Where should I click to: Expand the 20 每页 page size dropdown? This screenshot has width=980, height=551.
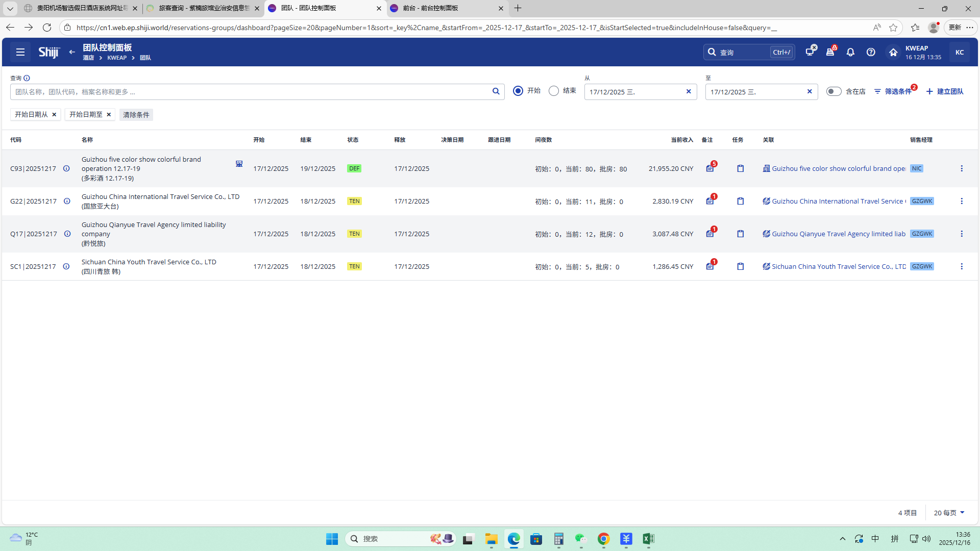949,513
